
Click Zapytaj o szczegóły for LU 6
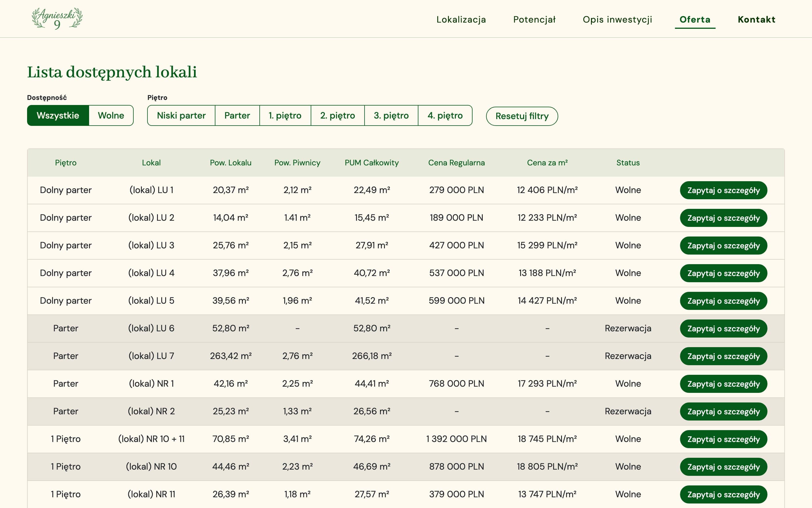(x=723, y=329)
